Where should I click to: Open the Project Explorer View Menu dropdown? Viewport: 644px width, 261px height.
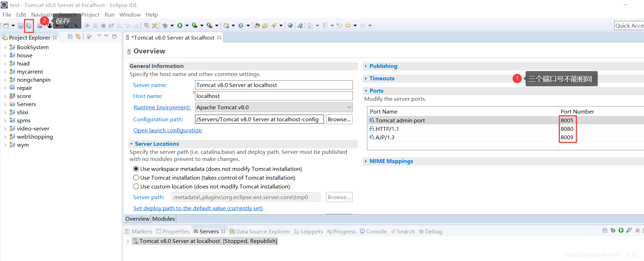point(99,36)
